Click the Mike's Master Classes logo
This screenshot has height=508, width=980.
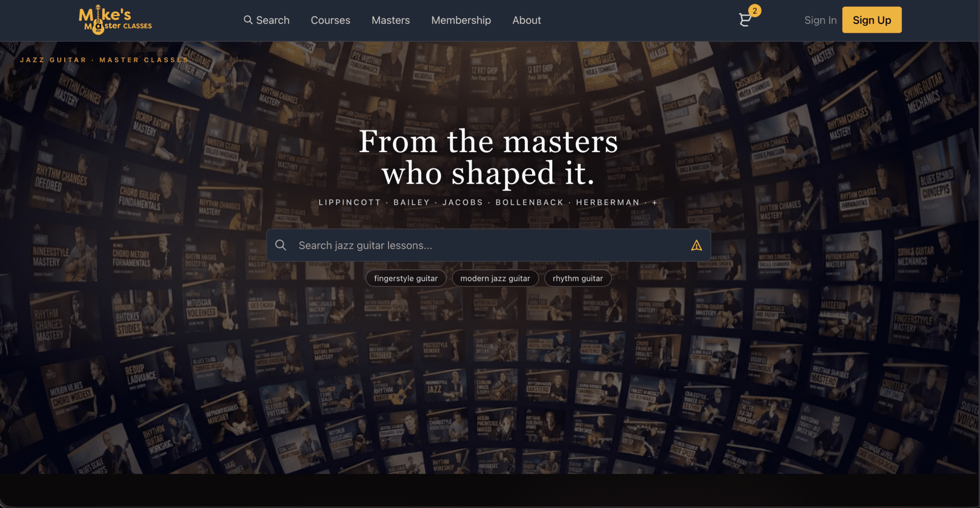pos(115,20)
